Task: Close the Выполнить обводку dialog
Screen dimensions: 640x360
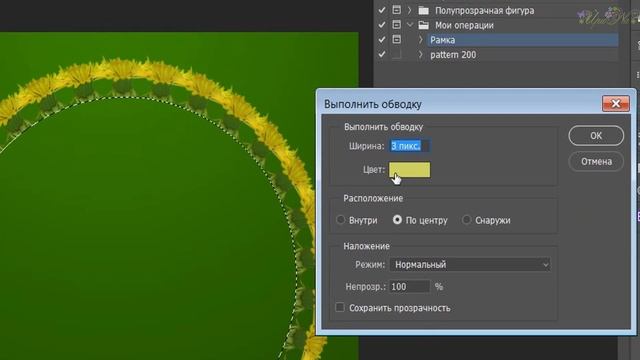Action: [x=616, y=104]
